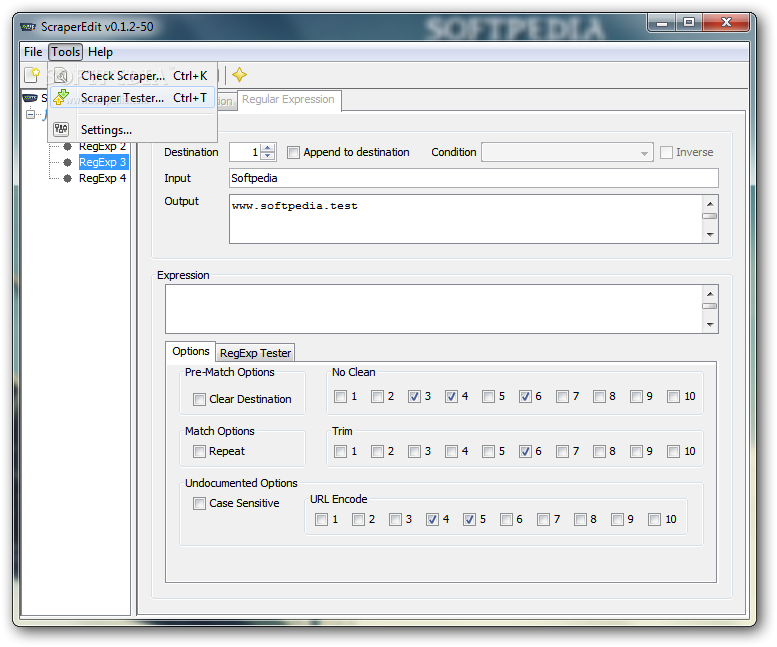Open the File menu
Screen dimensions: 777x647
point(33,52)
